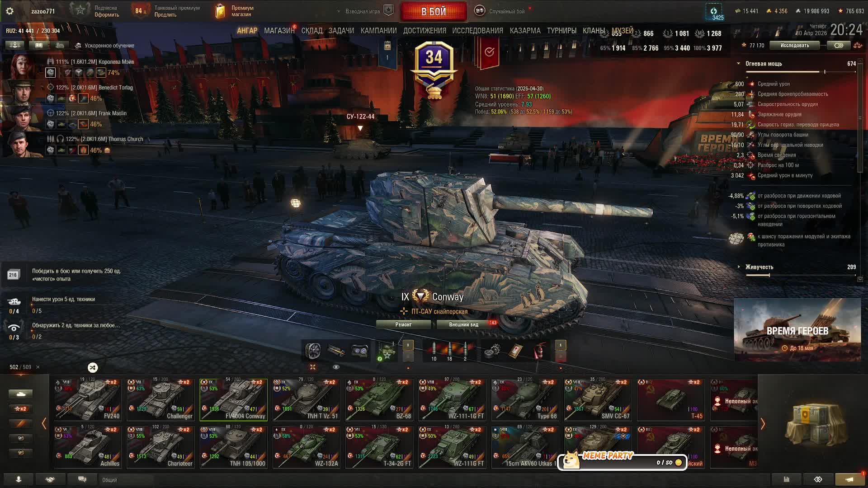Open the chat channels icon in bottom bar
This screenshot has height=488, width=868.
click(x=82, y=479)
